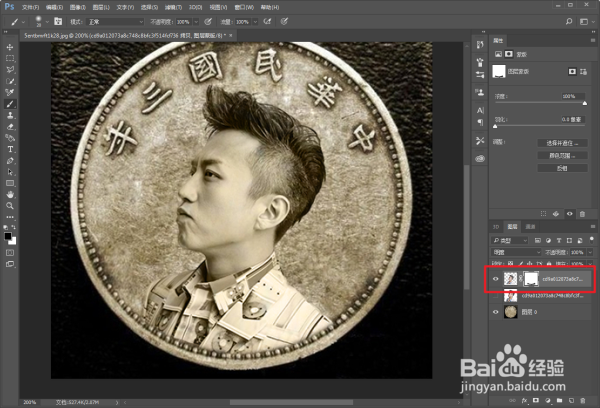Image resolution: width=600 pixels, height=408 pixels.
Task: Click the mask density slider handle
Action: [x=585, y=103]
